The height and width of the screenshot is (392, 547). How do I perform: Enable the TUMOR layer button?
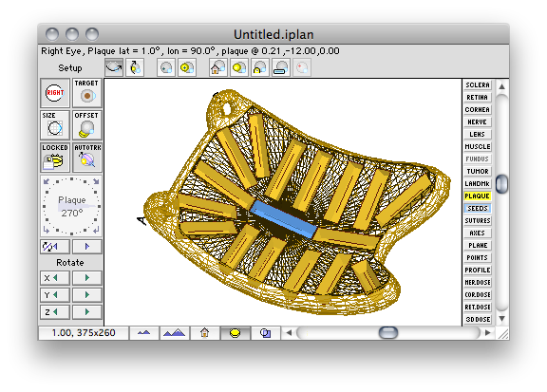click(478, 171)
